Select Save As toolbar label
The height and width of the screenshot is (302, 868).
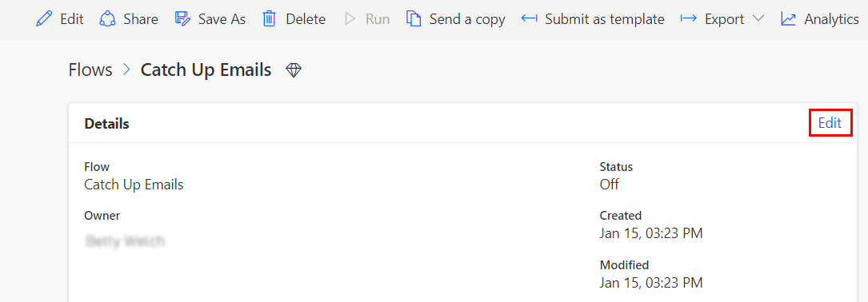(222, 19)
